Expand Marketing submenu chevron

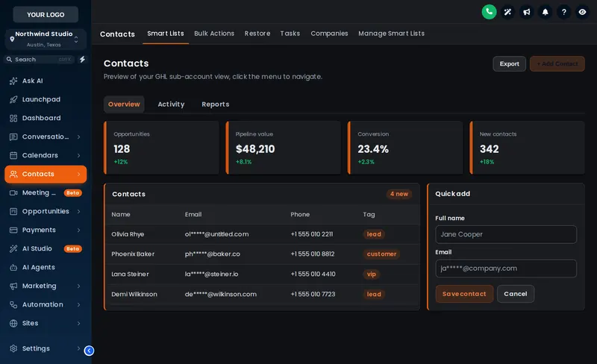pos(79,286)
